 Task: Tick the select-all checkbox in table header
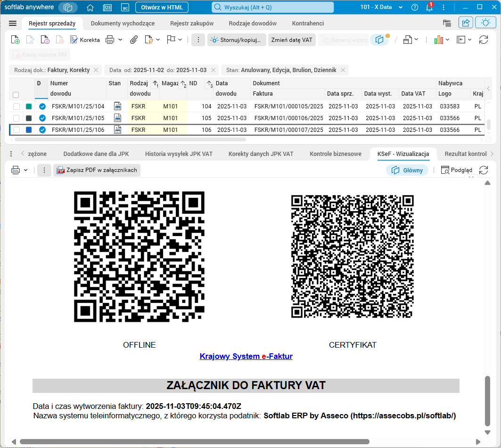16,95
